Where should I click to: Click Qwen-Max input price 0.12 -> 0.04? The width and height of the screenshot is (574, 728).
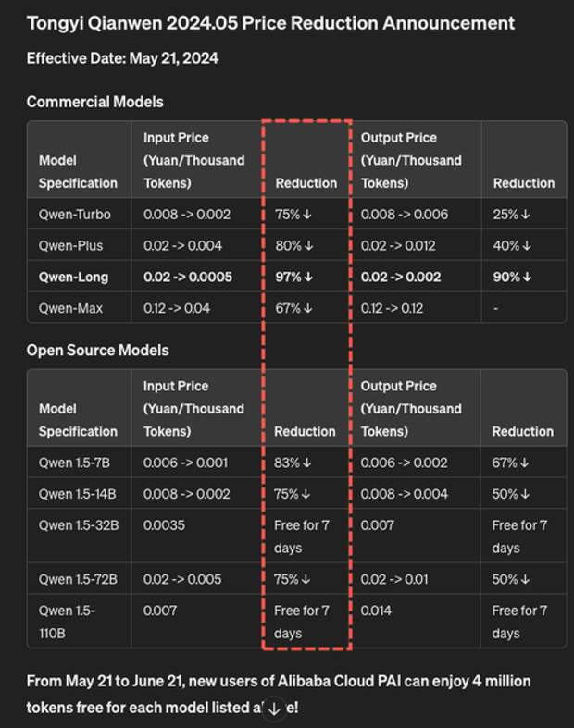pyautogui.click(x=177, y=308)
